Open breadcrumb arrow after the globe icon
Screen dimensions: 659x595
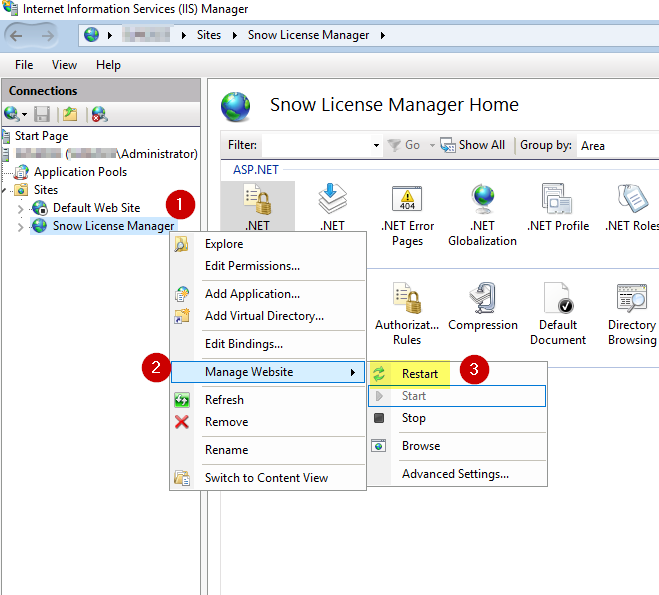pos(110,35)
